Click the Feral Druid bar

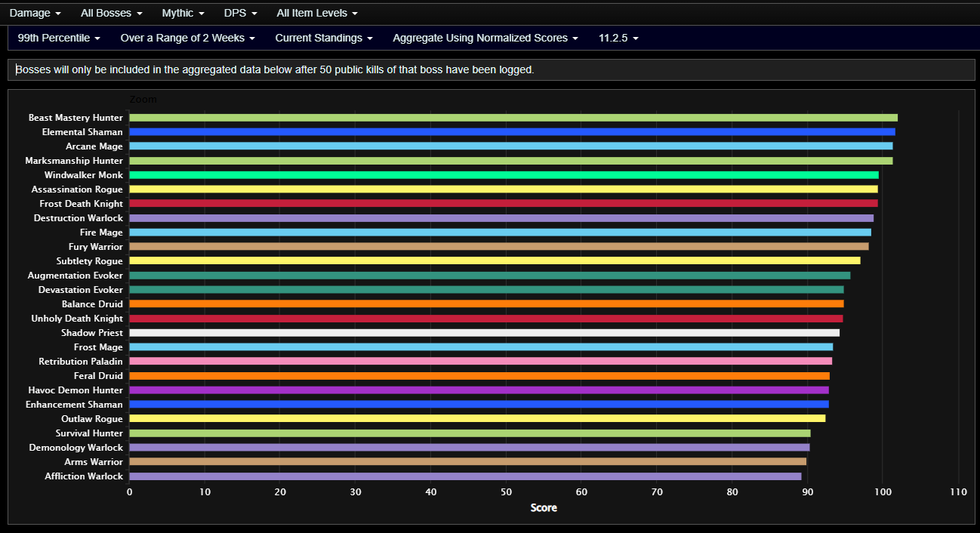tap(479, 376)
